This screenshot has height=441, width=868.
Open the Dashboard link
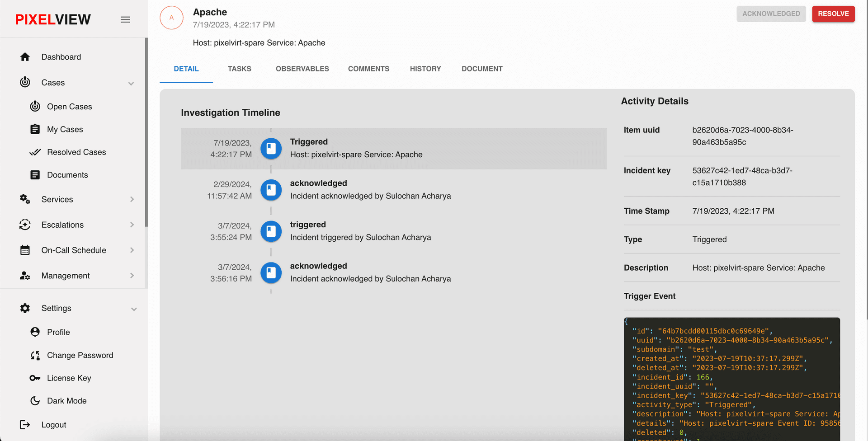tap(61, 57)
